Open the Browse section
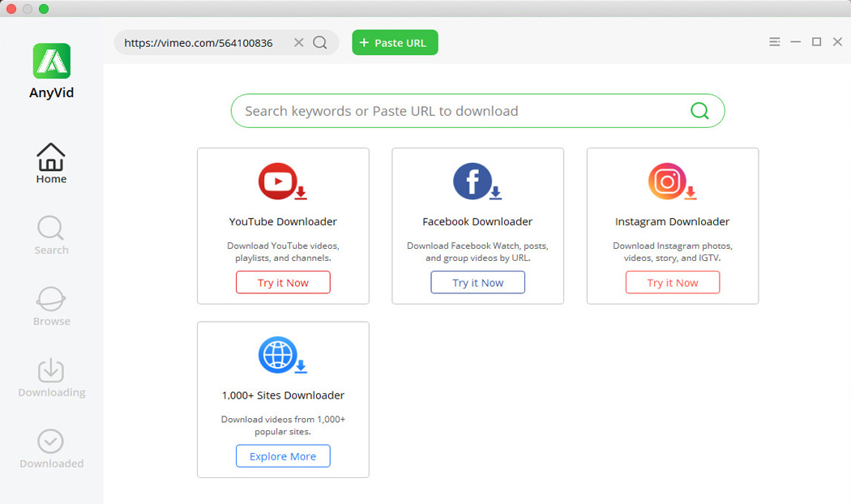The height and width of the screenshot is (504, 851). (52, 306)
